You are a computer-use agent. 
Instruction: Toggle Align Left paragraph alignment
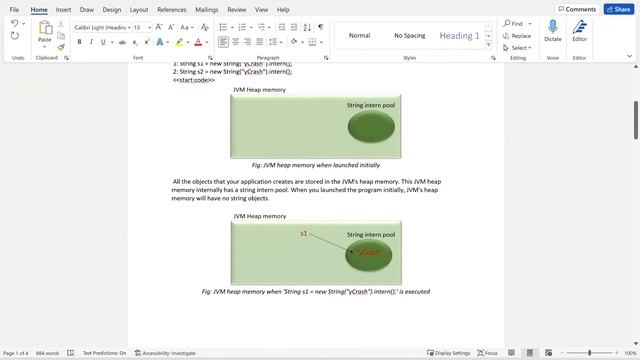[223, 42]
